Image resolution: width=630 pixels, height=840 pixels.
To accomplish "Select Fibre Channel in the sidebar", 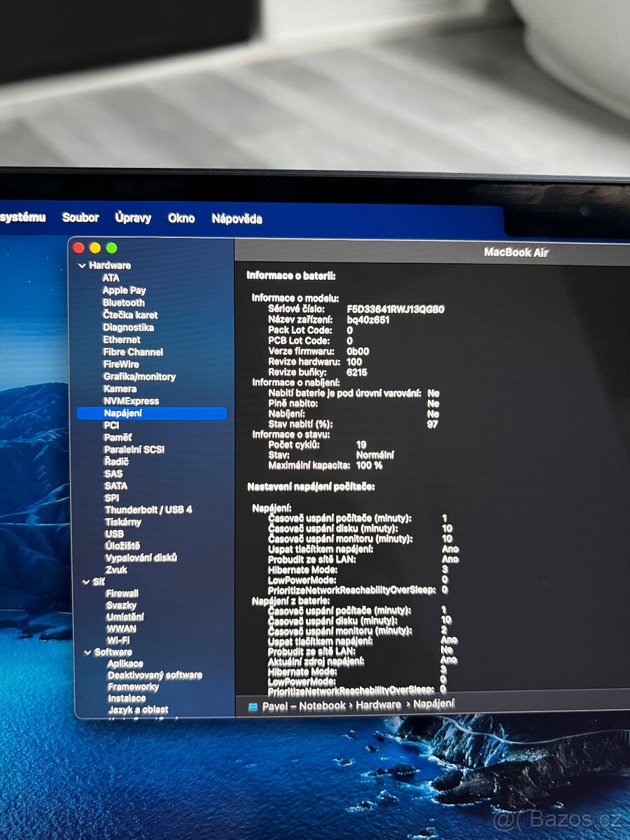I will pyautogui.click(x=133, y=352).
